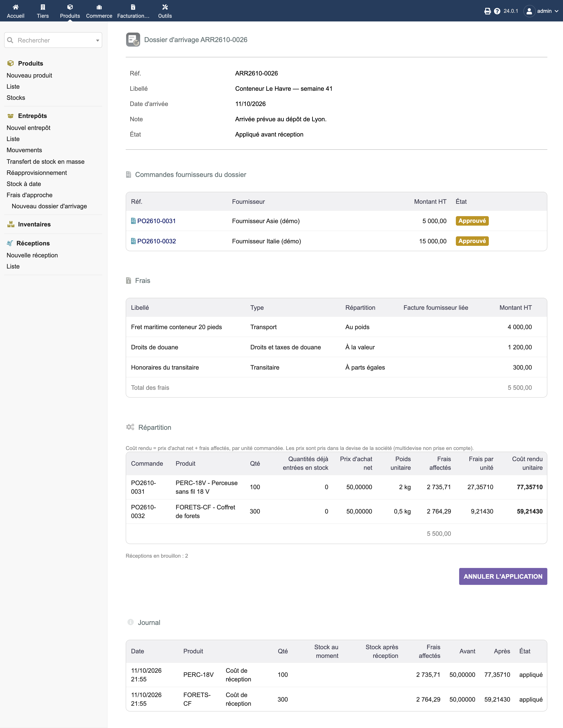Open the help question mark icon
This screenshot has height=728, width=563.
tap(497, 11)
